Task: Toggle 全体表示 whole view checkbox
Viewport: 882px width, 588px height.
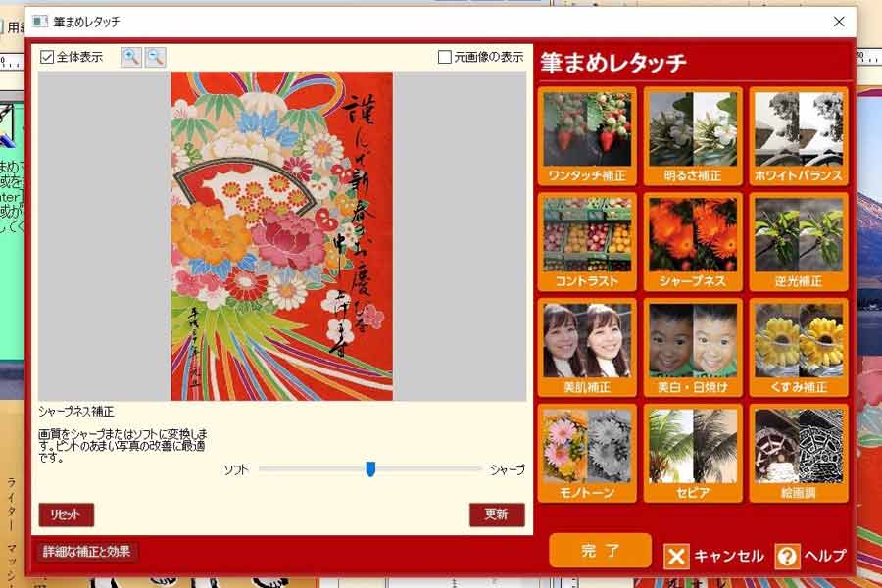Action: point(47,57)
